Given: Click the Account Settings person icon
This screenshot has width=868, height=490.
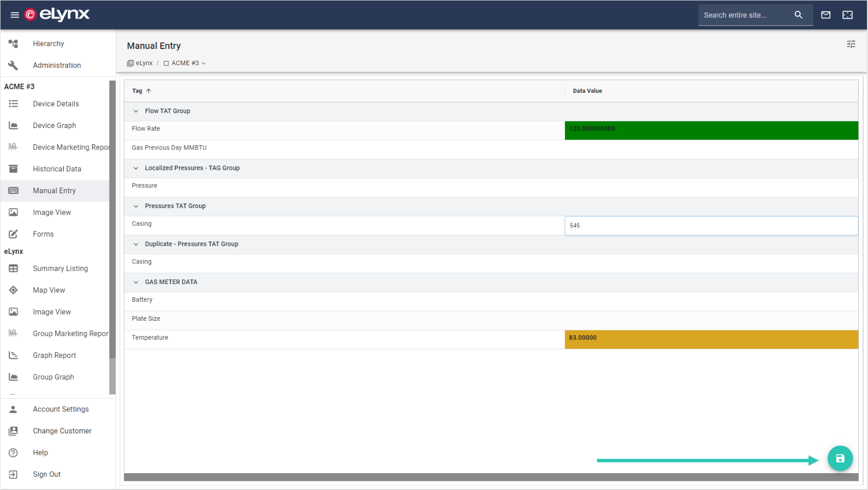Looking at the screenshot, I should tap(13, 409).
